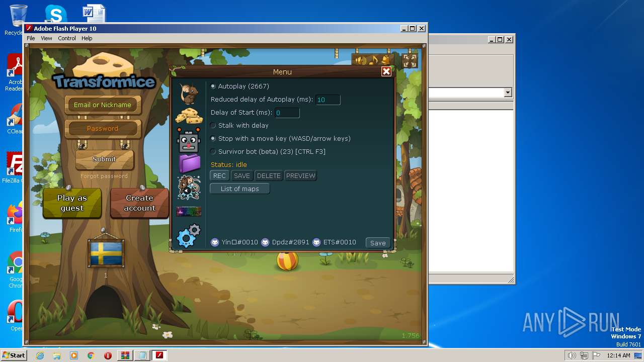Viewport: 644px width, 362px height.
Task: Click the Discord icon beside Dpdz#2891
Action: 265,242
